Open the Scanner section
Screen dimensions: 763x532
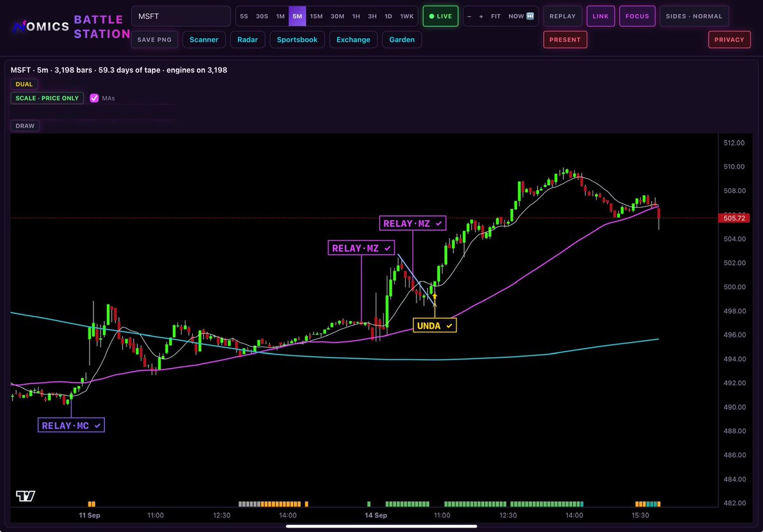click(x=204, y=39)
